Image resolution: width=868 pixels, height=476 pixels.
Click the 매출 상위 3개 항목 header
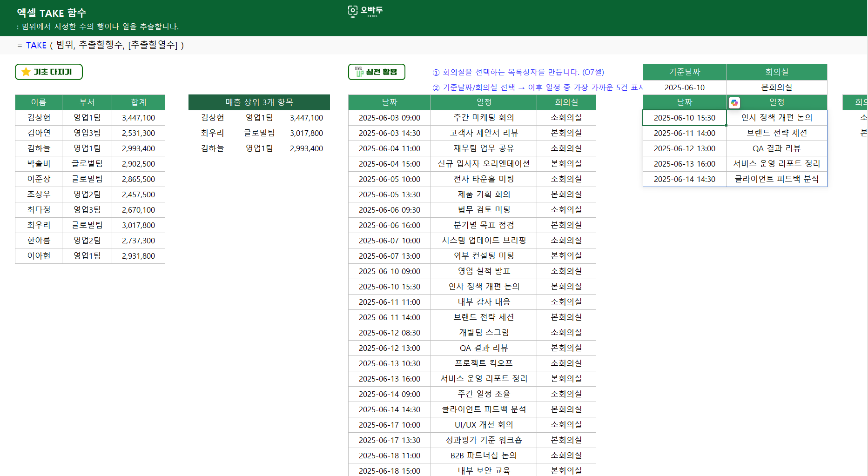click(259, 102)
